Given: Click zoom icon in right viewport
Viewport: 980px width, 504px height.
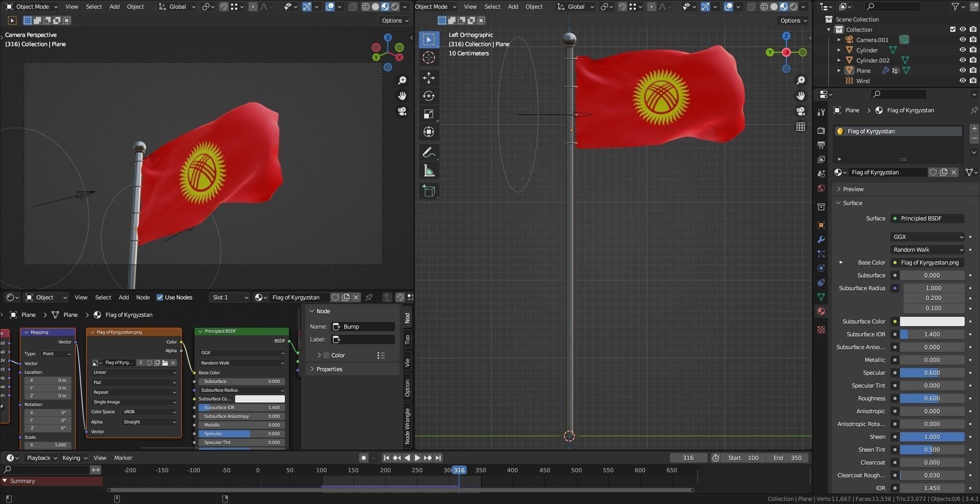Looking at the screenshot, I should [801, 80].
